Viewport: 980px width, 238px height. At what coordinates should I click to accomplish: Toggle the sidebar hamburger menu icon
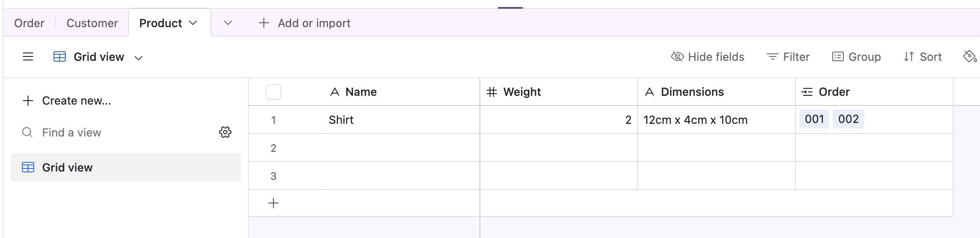point(28,57)
